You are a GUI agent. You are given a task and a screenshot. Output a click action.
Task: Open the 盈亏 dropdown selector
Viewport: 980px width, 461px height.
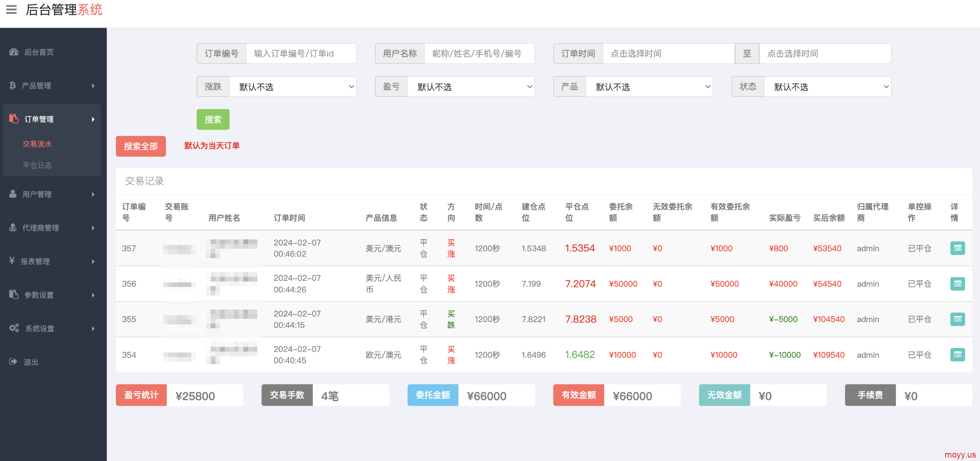471,87
